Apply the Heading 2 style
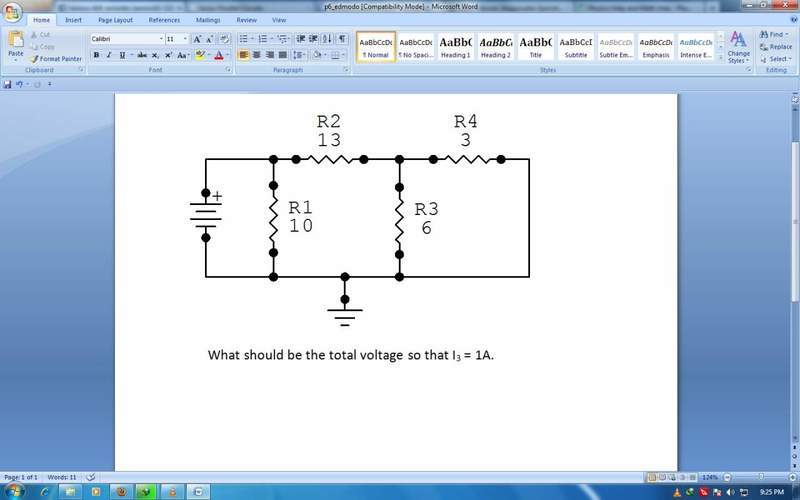This screenshot has width=800, height=500. tap(496, 46)
